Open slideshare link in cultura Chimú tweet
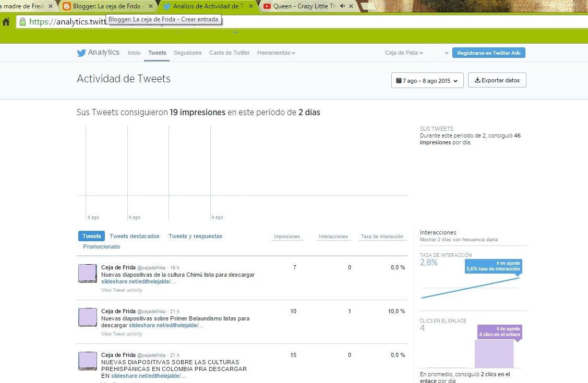 138,281
